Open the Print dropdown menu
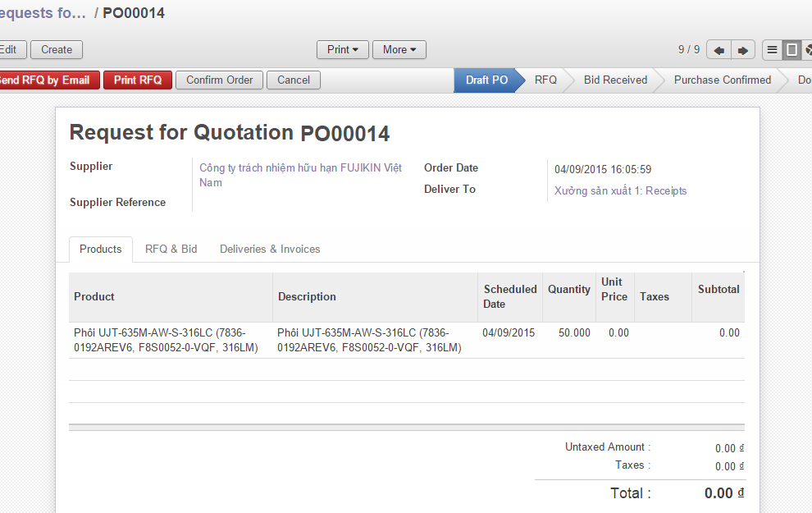 click(x=342, y=50)
